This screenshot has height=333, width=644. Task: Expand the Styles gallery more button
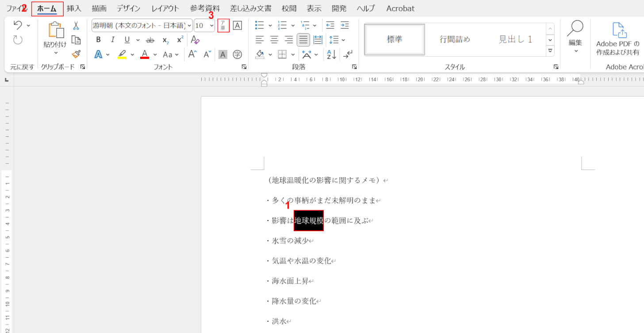click(550, 50)
